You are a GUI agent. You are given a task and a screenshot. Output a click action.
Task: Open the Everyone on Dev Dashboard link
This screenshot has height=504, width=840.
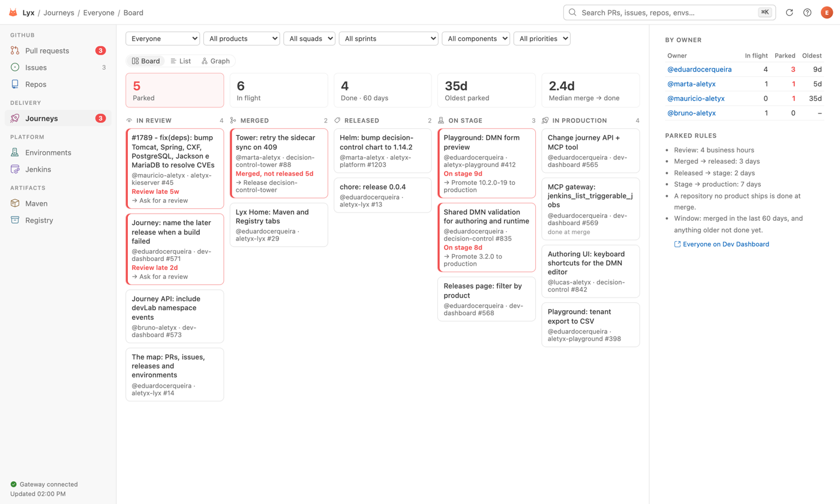(722, 244)
